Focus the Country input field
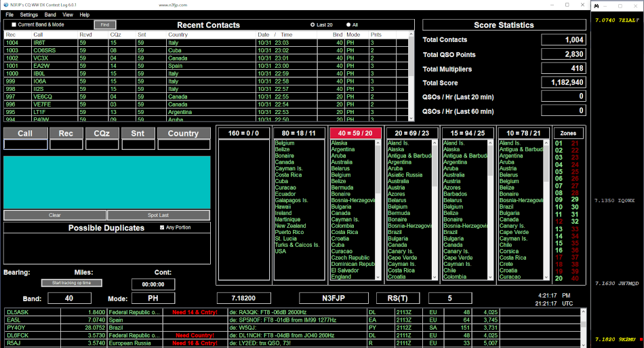The height and width of the screenshot is (348, 644). (184, 144)
